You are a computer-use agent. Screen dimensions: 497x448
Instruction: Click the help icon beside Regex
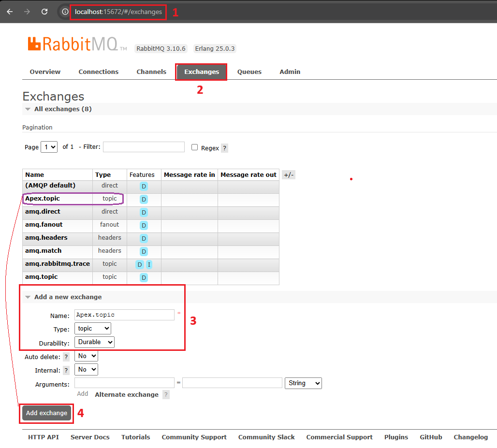coord(224,148)
